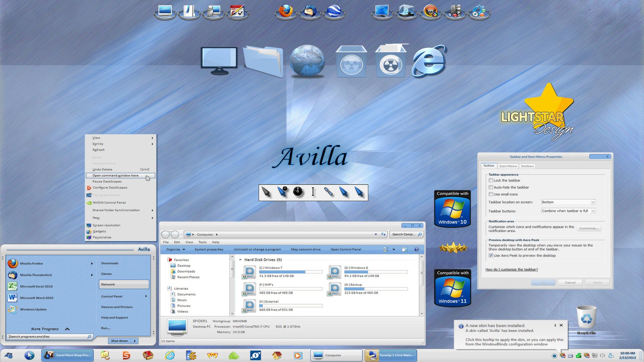Open Taskbar location on screen dropdown

[x=568, y=202]
